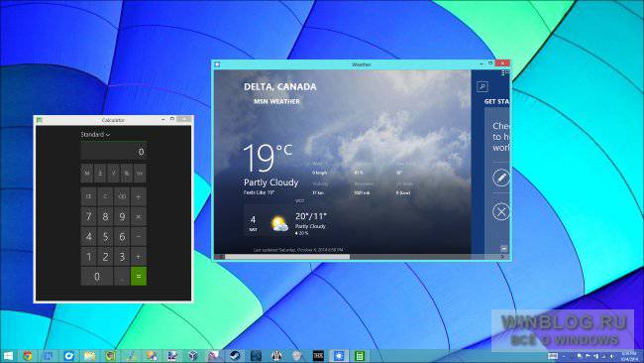
Task: Click the Weather horizontal scrollbar thumb
Action: click(287, 257)
